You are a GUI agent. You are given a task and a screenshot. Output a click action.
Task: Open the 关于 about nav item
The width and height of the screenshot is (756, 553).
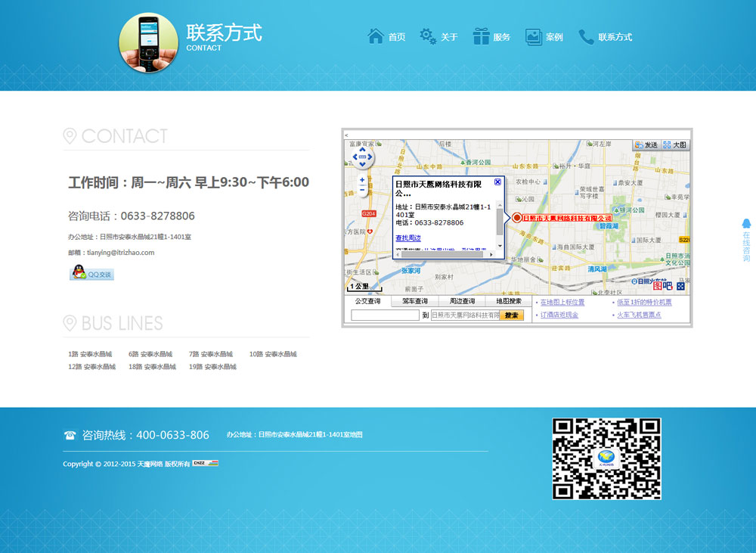[x=438, y=36]
